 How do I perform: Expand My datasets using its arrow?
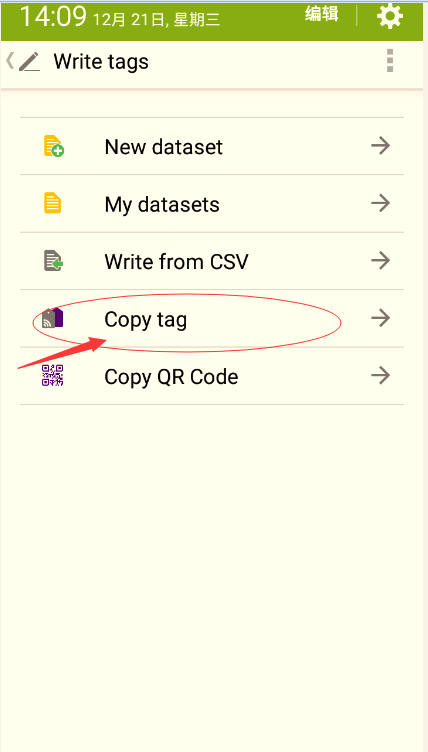[x=380, y=203]
